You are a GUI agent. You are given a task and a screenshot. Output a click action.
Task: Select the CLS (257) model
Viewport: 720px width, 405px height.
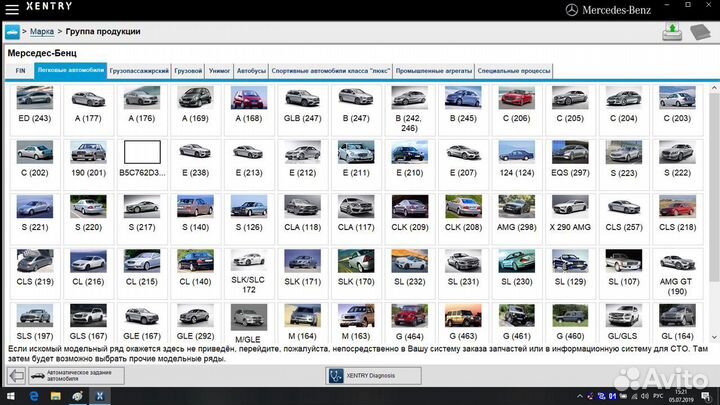(624, 219)
